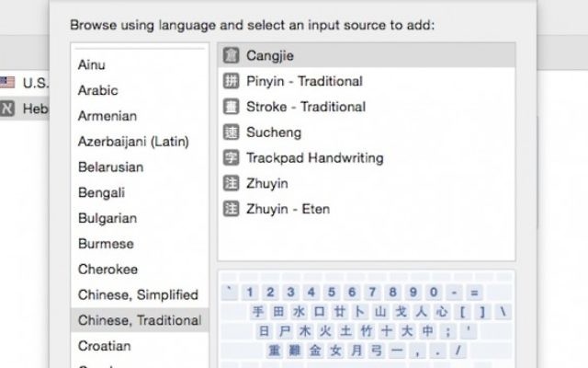Choose Azerbaijani (Latin) language
This screenshot has width=588, height=368.
pos(140,141)
